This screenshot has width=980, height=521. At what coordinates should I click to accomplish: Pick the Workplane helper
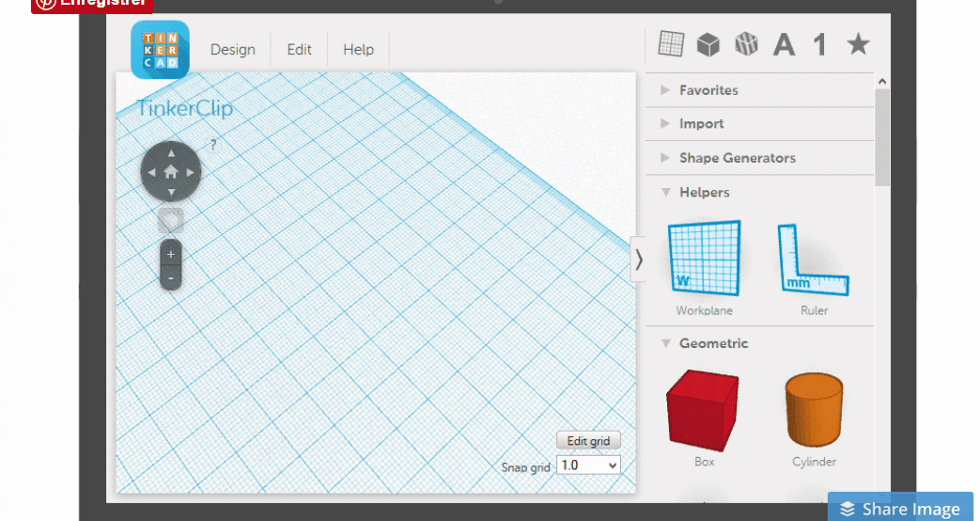pyautogui.click(x=704, y=267)
